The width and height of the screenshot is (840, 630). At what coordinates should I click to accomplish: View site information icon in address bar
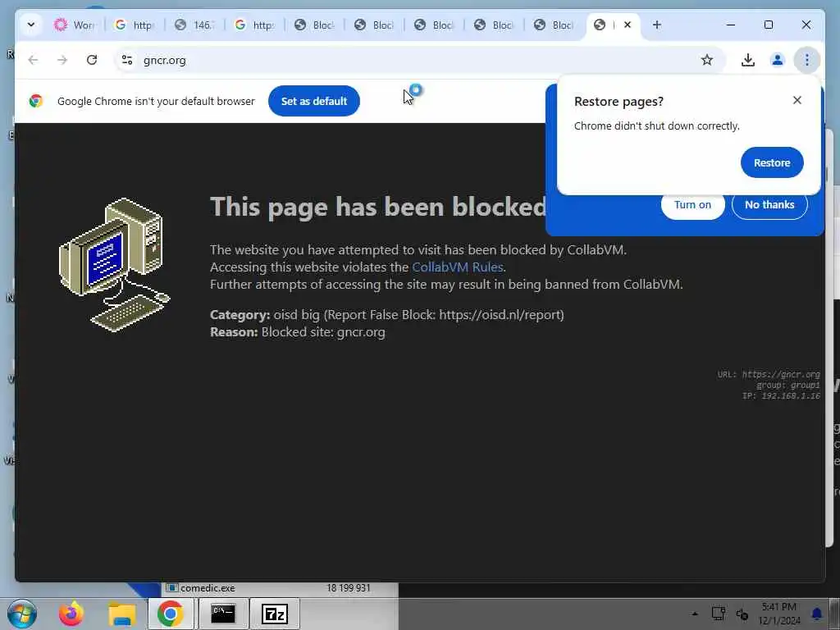(x=127, y=60)
